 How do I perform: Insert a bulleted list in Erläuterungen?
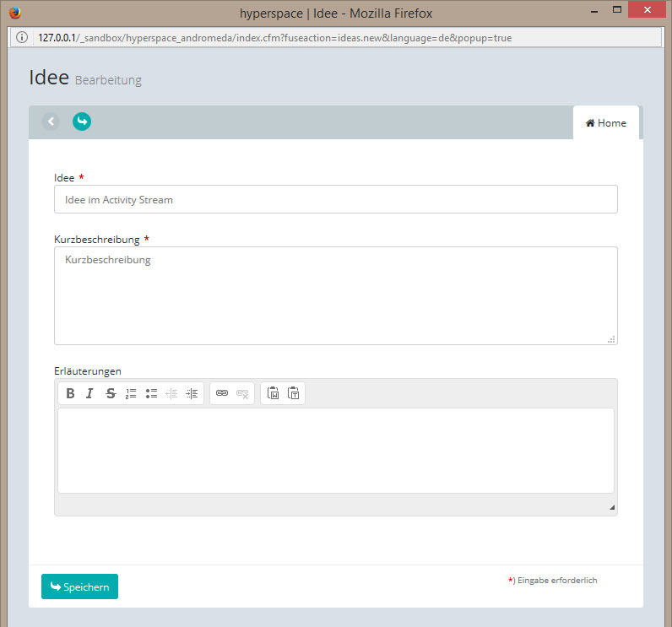(x=151, y=393)
